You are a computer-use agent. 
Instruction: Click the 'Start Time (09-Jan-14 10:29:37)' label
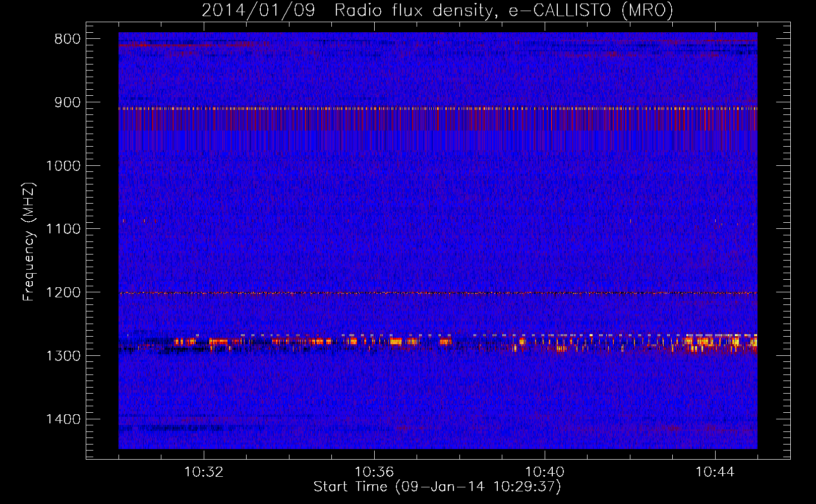437,487
